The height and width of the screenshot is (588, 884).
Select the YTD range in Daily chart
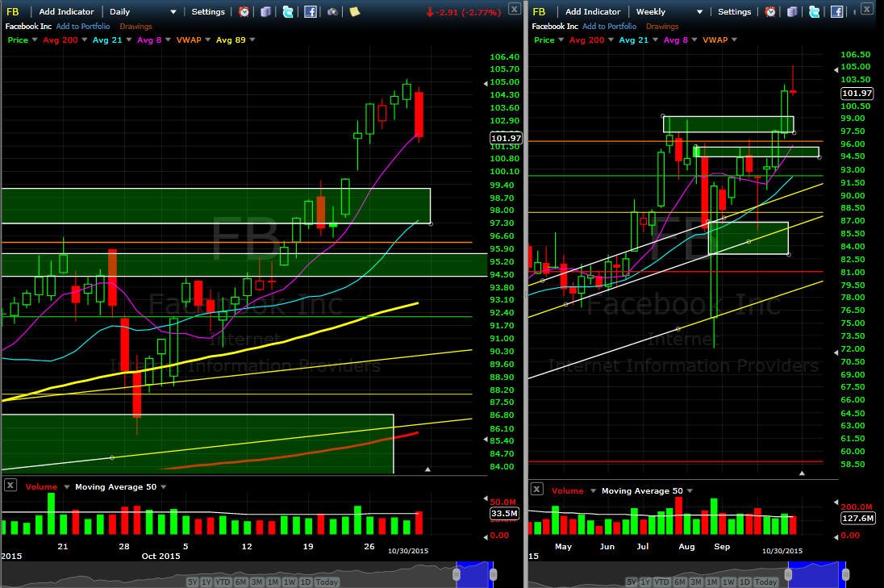click(x=223, y=582)
